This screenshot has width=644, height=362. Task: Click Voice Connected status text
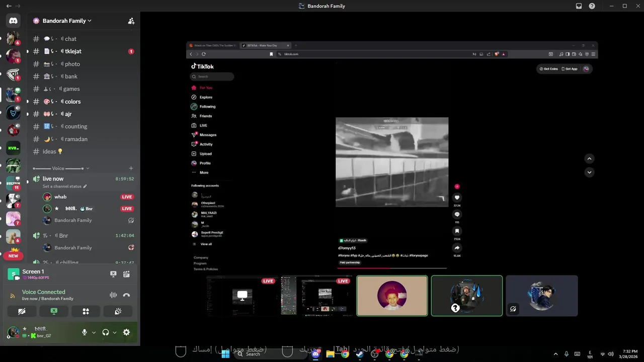[43, 292]
